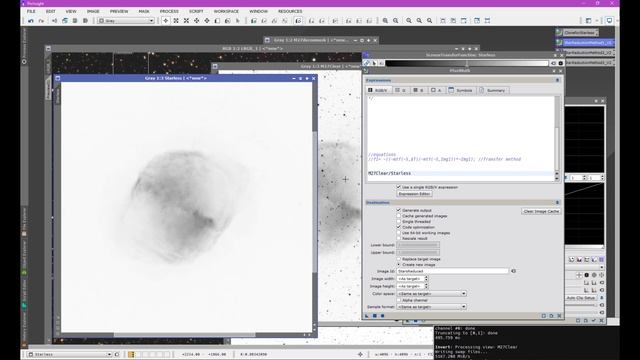This screenshot has width=640, height=360.
Task: Open the Color space dropdown
Action: [431, 294]
